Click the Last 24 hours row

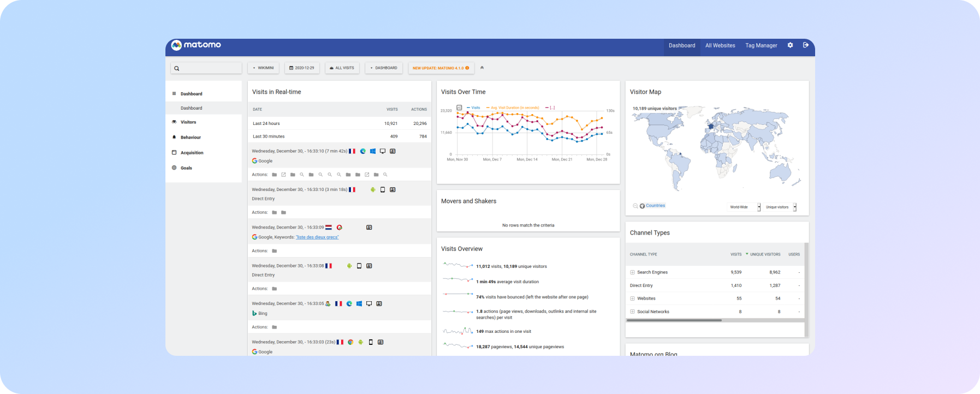(340, 123)
